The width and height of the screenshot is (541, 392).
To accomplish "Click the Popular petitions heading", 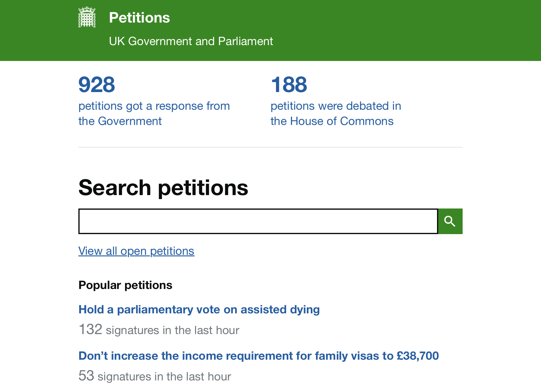I will pos(125,285).
